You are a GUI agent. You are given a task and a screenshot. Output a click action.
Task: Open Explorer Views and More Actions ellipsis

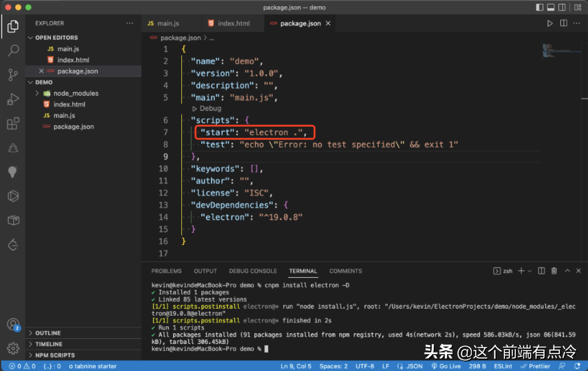130,23
